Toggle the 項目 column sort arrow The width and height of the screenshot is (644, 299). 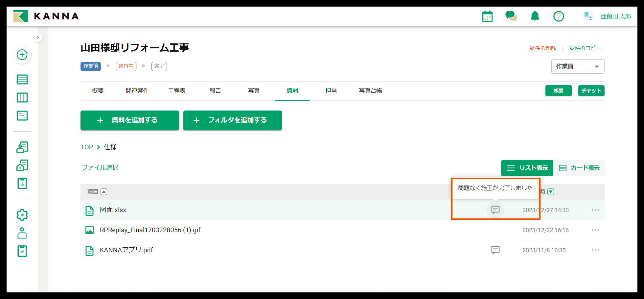tap(104, 191)
